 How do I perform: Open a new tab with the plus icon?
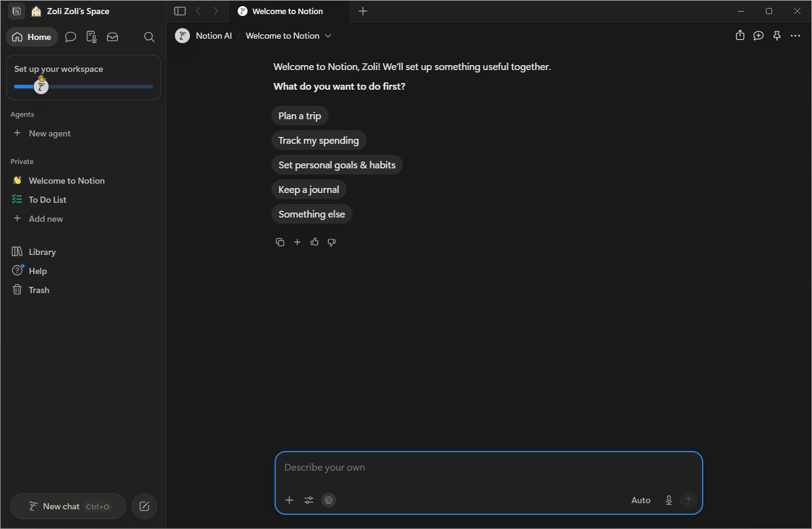pyautogui.click(x=363, y=11)
